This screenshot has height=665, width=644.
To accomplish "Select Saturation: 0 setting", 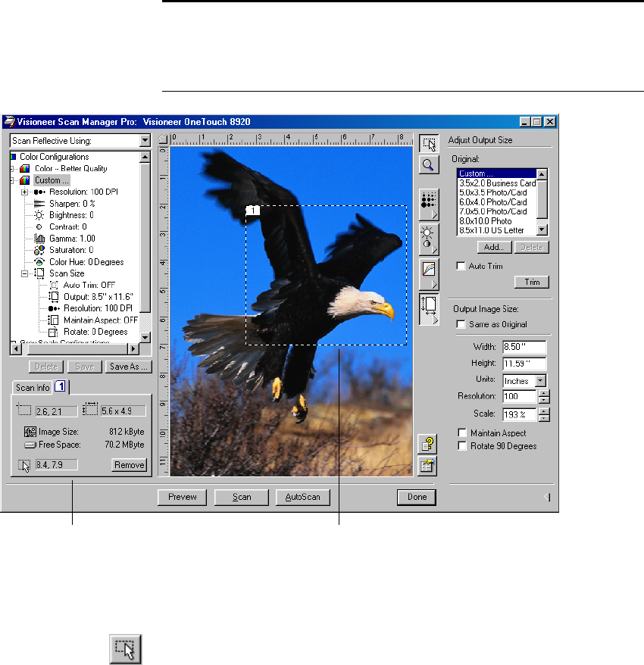I will (71, 250).
